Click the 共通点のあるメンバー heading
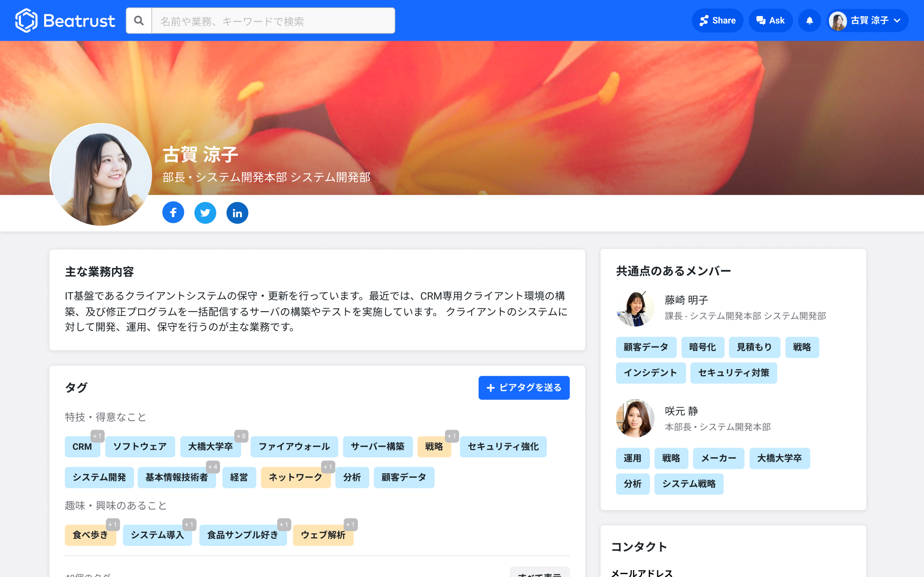Viewport: 924px width, 577px height. click(674, 271)
